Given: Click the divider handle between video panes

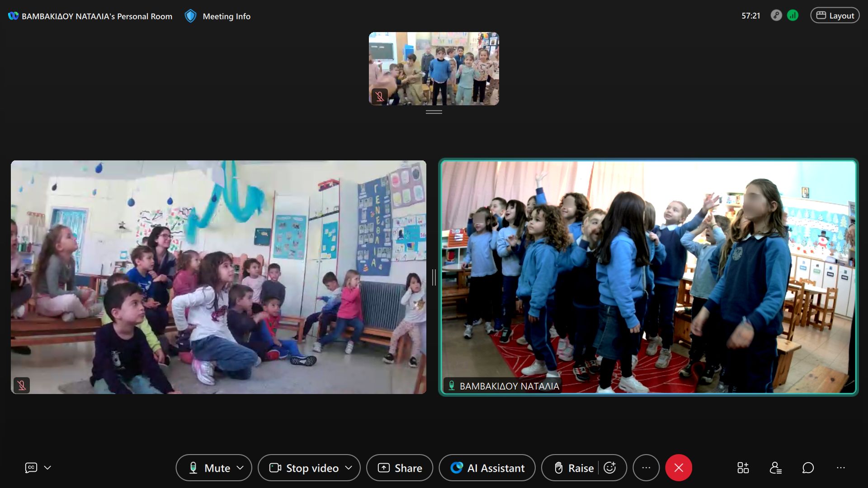Looking at the screenshot, I should (x=434, y=277).
